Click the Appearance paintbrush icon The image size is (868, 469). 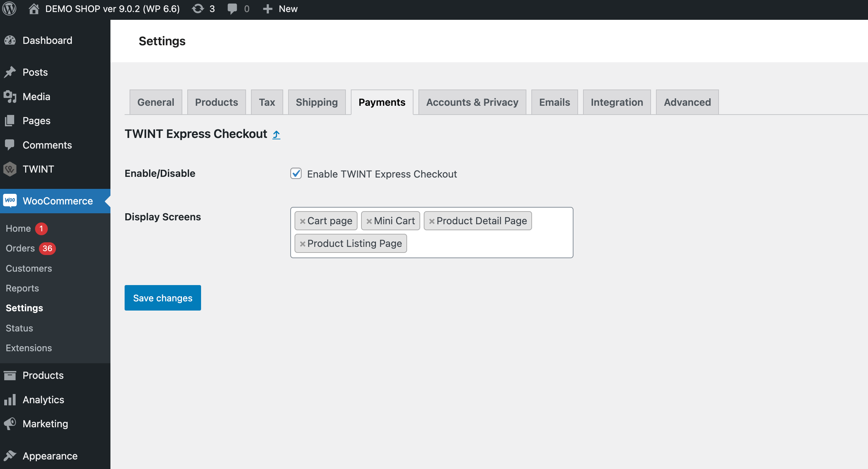point(10,456)
